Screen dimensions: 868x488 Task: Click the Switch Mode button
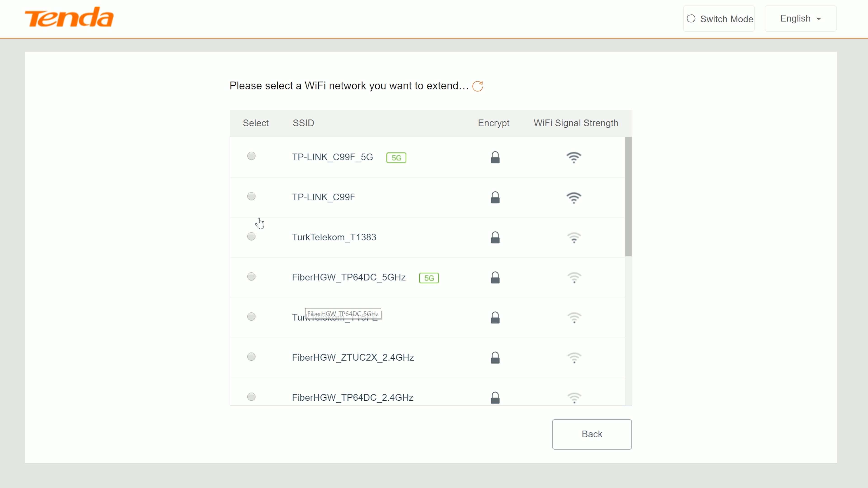point(719,19)
